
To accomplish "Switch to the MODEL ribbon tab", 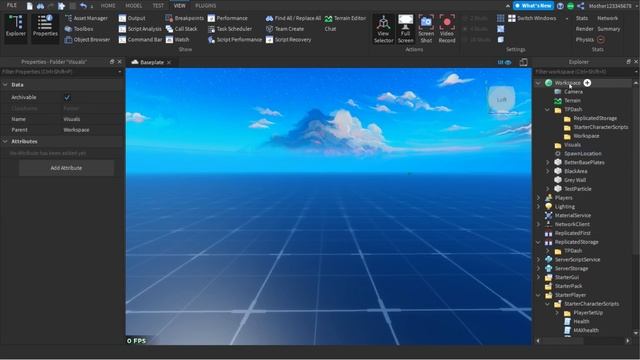I will click(x=133, y=6).
